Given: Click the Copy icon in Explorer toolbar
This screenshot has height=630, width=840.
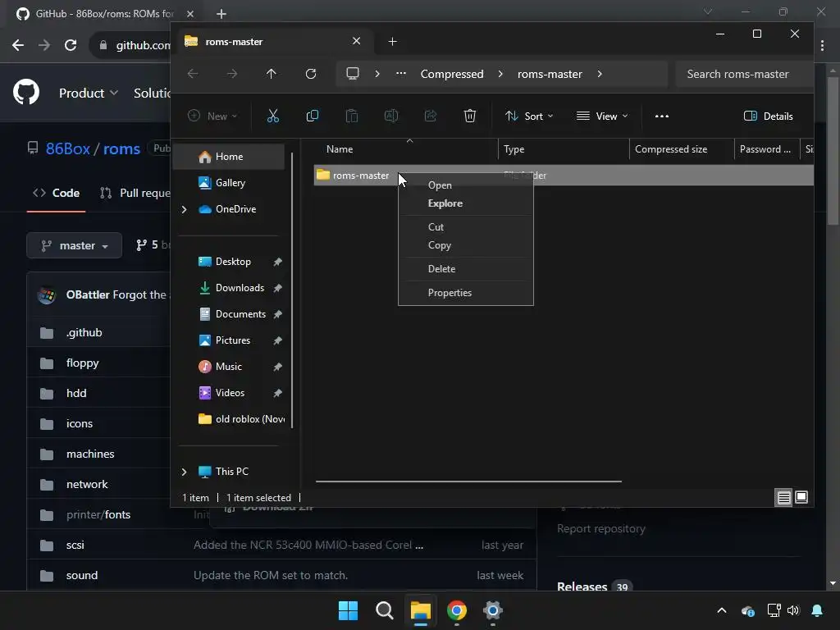Looking at the screenshot, I should 313,116.
